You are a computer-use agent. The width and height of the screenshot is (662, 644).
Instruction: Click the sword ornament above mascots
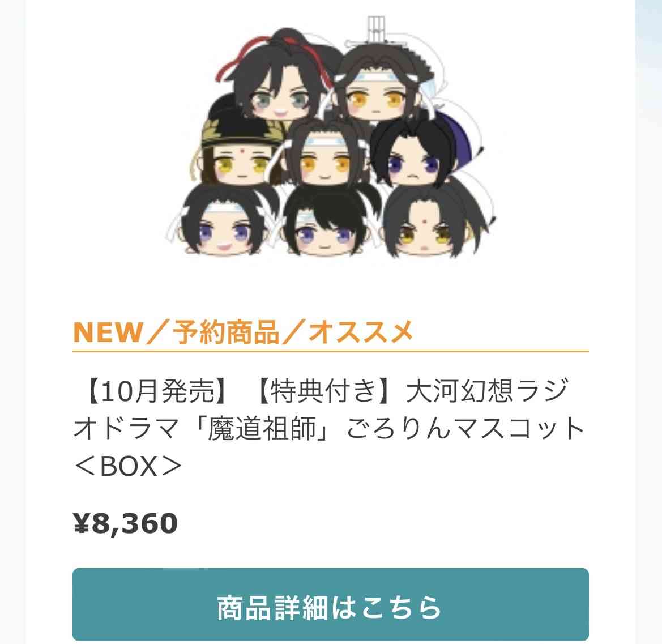pyautogui.click(x=376, y=32)
